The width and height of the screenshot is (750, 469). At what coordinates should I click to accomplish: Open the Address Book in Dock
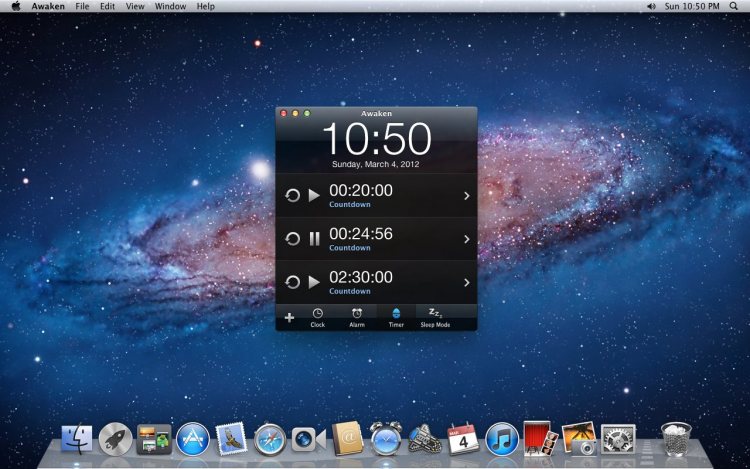[x=347, y=438]
